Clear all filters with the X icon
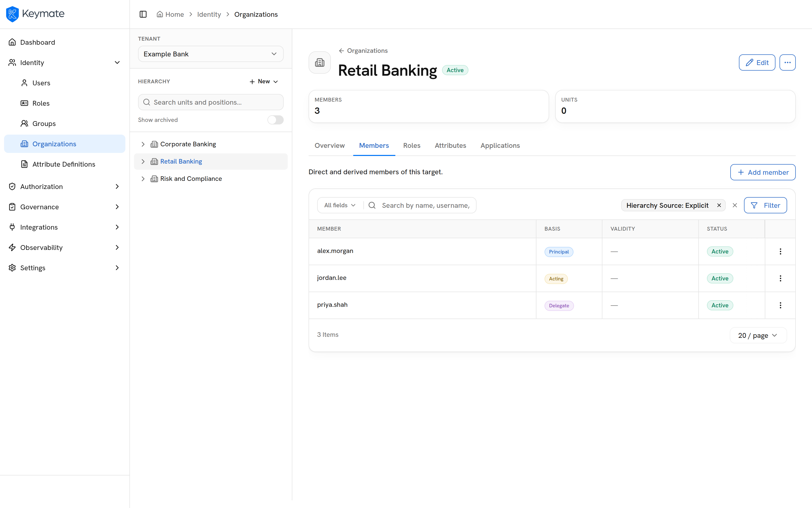Screen dimensions: 812x508 pos(735,205)
